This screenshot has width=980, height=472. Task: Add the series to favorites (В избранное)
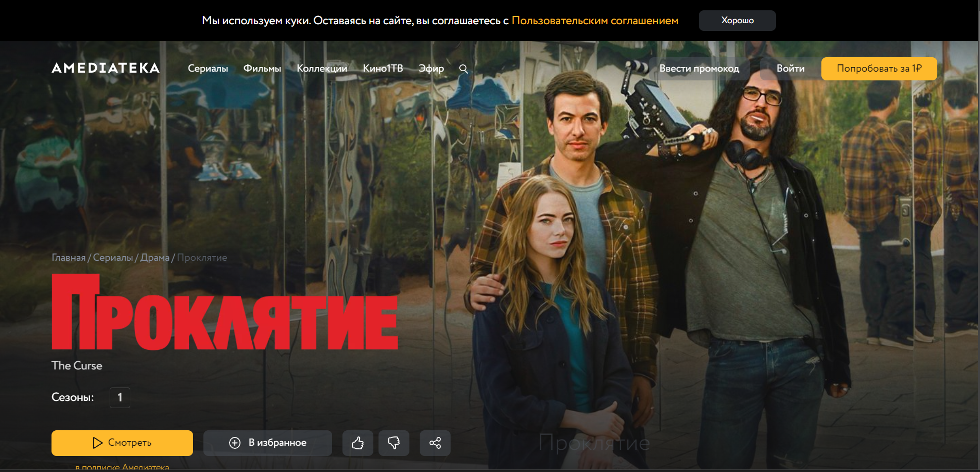coord(268,443)
